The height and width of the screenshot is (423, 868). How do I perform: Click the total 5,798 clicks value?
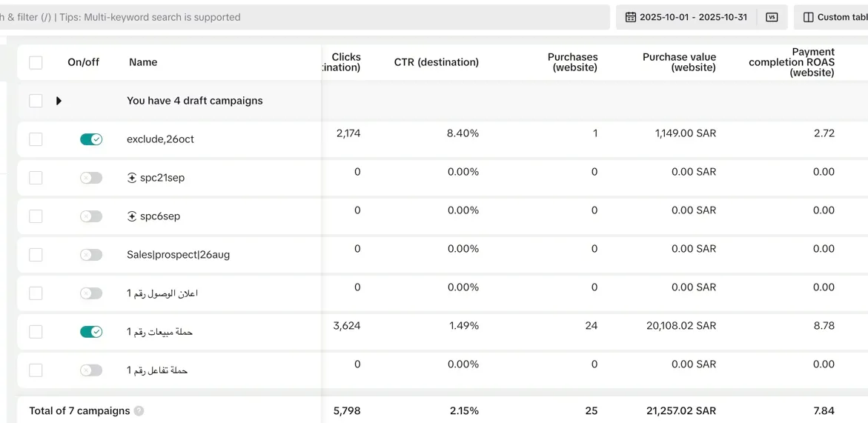click(347, 411)
